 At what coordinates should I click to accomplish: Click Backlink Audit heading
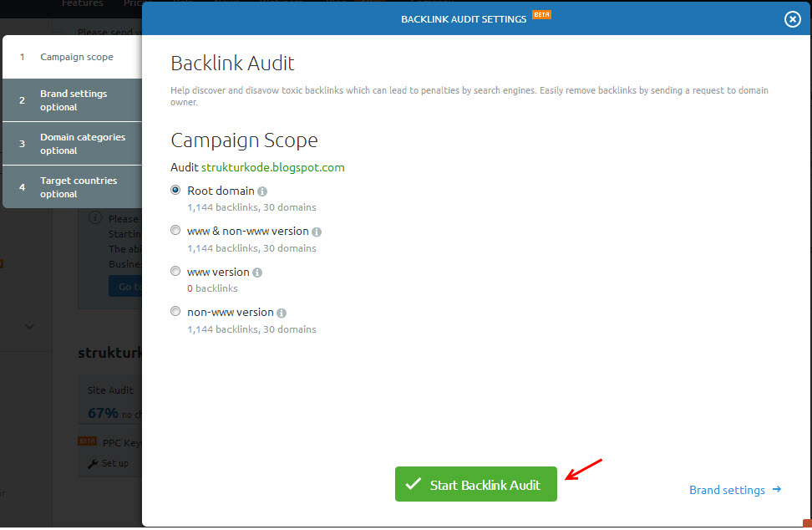[x=232, y=64]
